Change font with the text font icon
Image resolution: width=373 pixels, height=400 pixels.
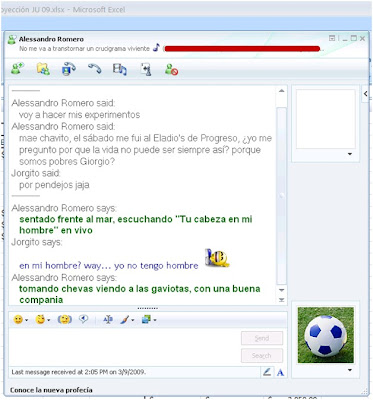tap(108, 320)
